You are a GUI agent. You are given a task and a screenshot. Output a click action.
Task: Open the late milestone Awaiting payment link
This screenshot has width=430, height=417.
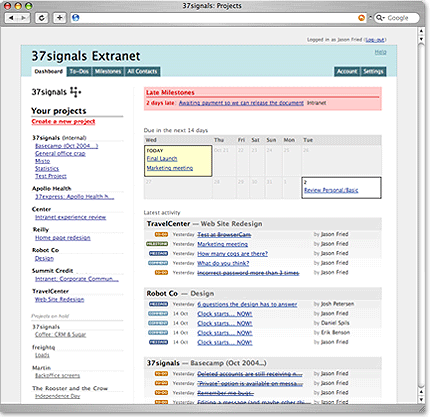coord(241,103)
